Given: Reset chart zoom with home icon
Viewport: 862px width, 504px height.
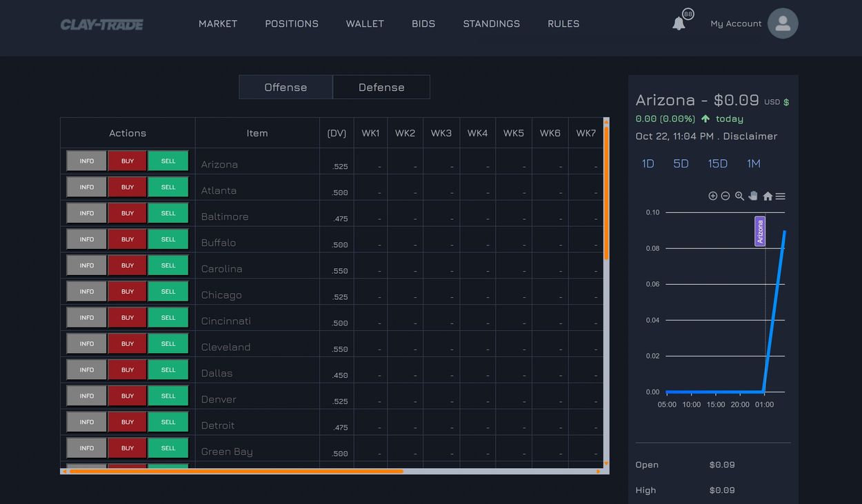Looking at the screenshot, I should coord(768,196).
